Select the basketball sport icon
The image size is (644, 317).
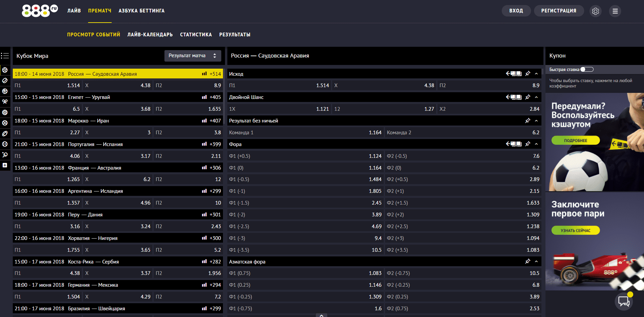[5, 91]
